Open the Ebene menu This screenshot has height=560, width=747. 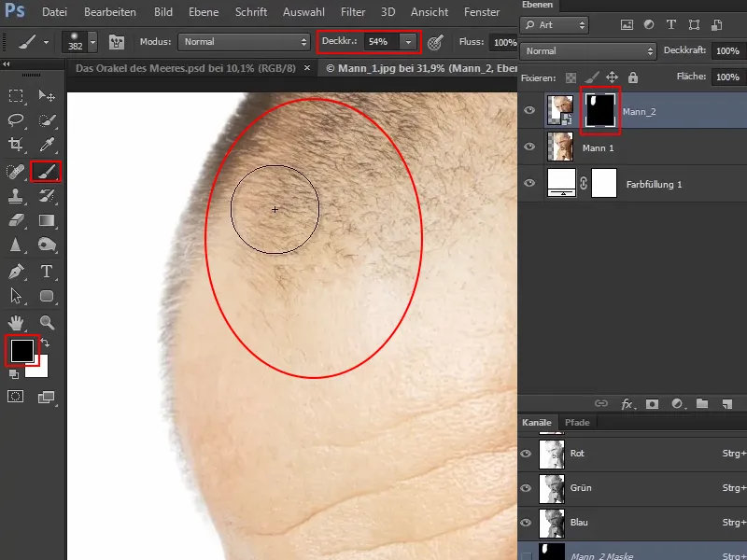tap(204, 12)
